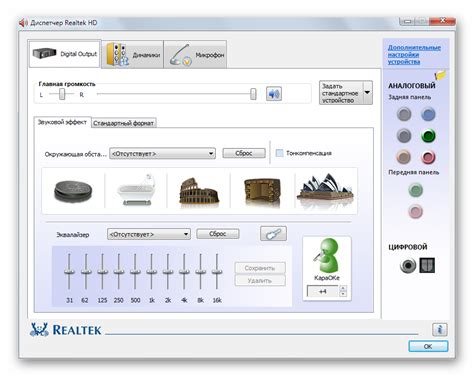Switch to the Динамики tab
The width and height of the screenshot is (474, 377).
[x=132, y=55]
